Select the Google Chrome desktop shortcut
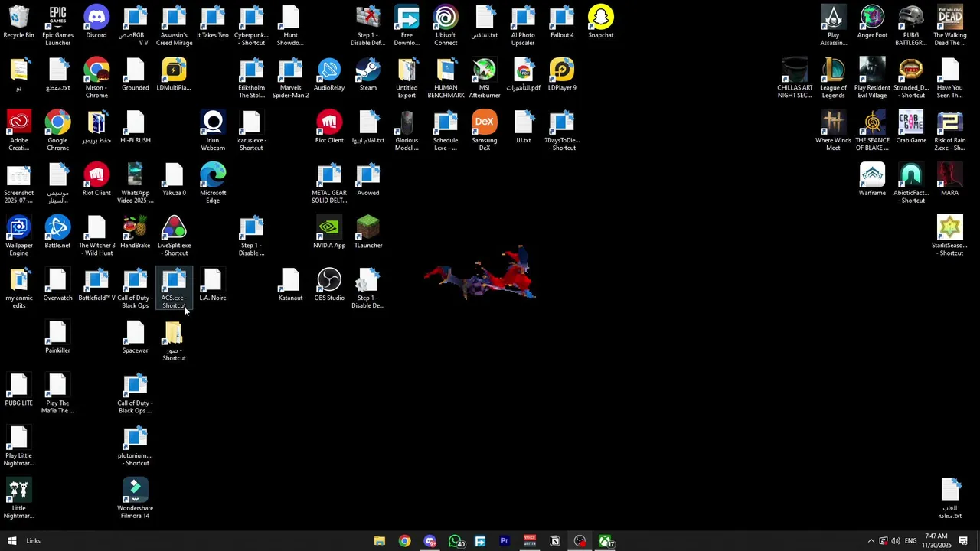 (x=58, y=131)
